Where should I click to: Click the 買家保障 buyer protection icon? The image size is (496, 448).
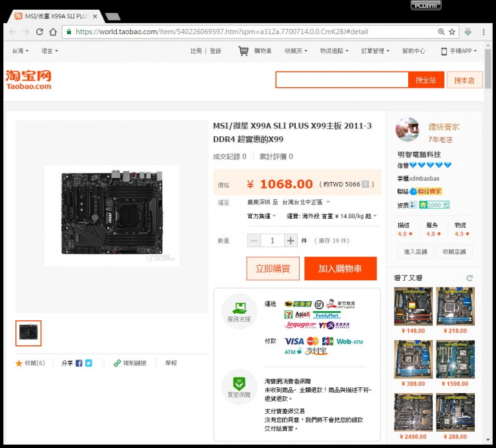click(239, 387)
